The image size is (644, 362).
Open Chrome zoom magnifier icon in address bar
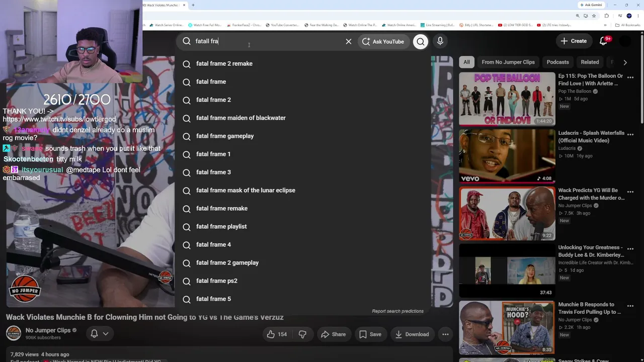tap(577, 16)
